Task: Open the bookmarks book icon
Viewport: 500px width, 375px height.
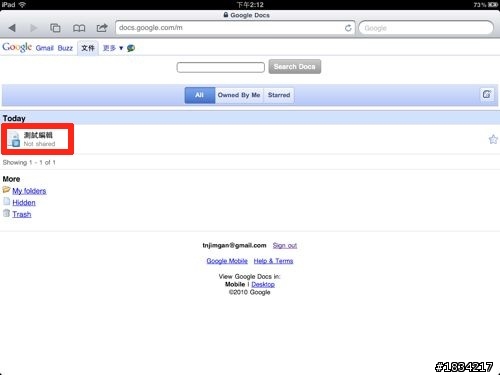Action: [x=79, y=28]
